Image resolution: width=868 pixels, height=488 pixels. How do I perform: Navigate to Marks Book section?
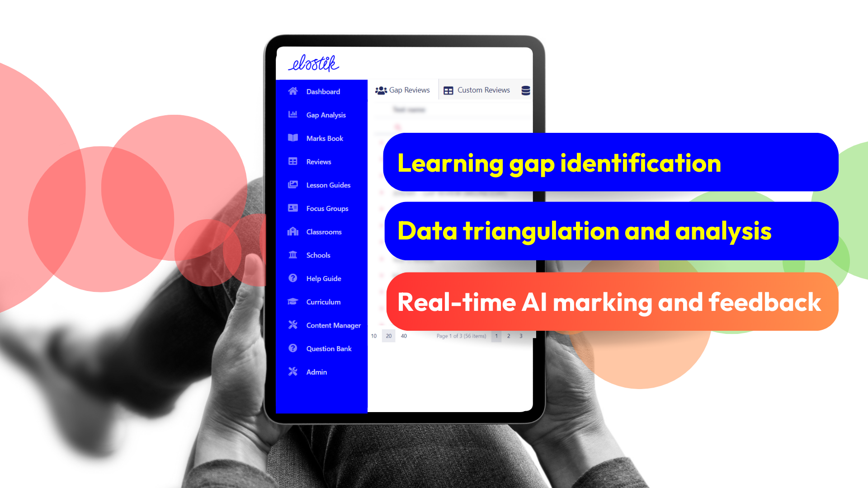coord(323,138)
